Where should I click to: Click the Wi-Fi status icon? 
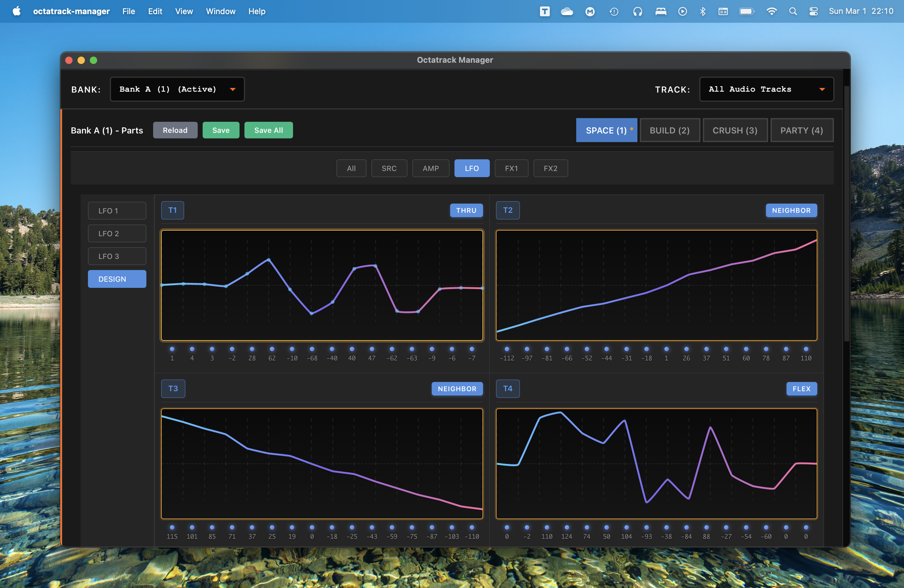(771, 11)
